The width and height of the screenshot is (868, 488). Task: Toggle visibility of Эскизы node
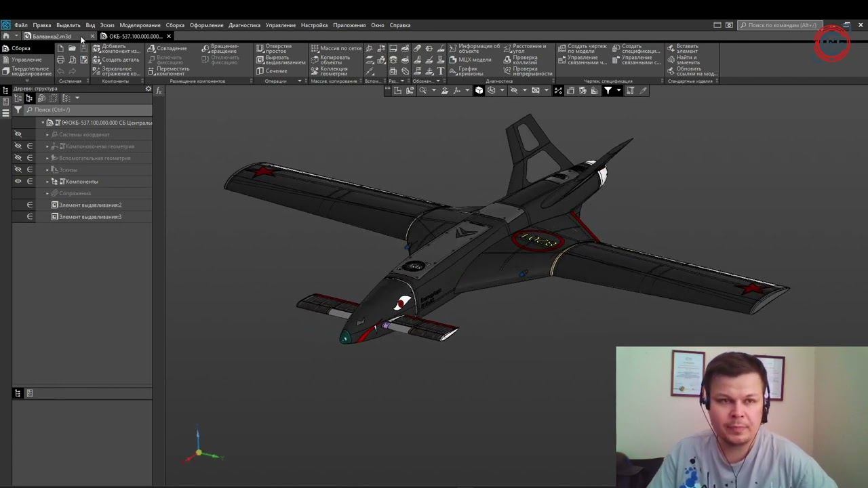point(18,169)
